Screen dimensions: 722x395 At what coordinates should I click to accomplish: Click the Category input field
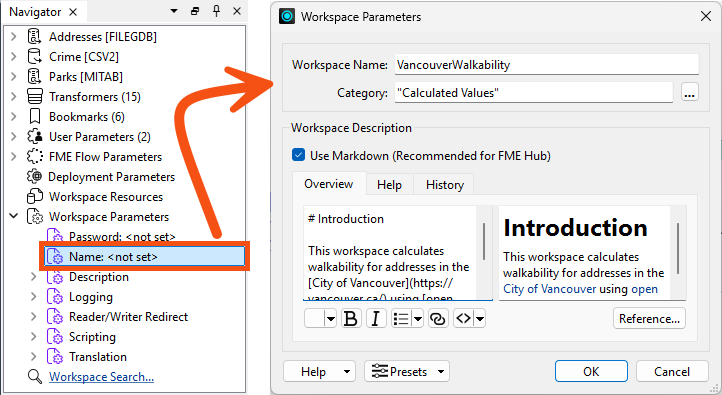coord(534,93)
